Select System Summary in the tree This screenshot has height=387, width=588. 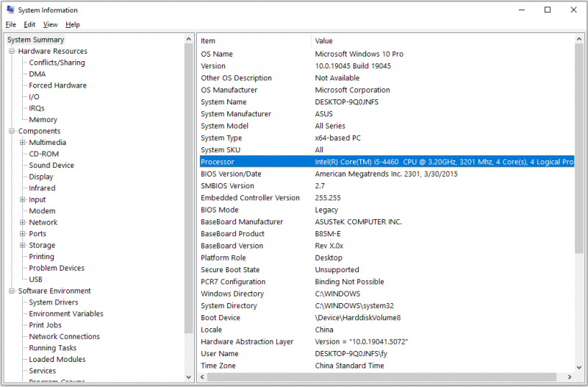(35, 40)
